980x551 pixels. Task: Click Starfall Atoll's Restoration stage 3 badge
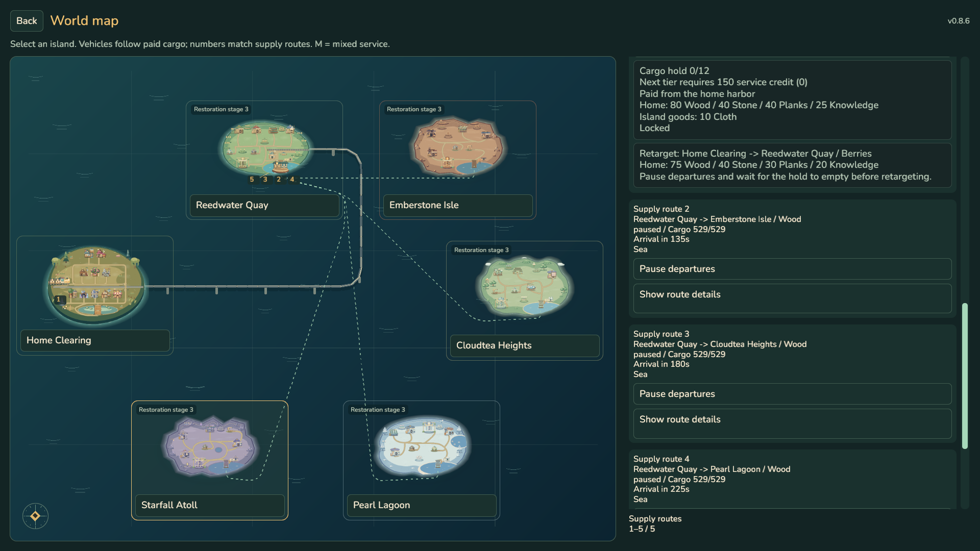click(x=166, y=410)
